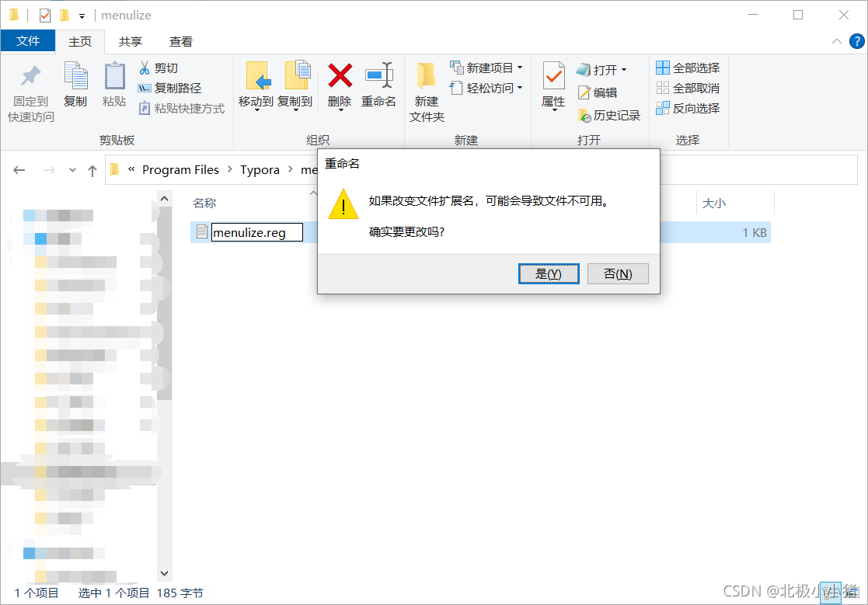Click the 新建文件夹 (New folder) icon
The height and width of the screenshot is (605, 868).
click(x=427, y=76)
